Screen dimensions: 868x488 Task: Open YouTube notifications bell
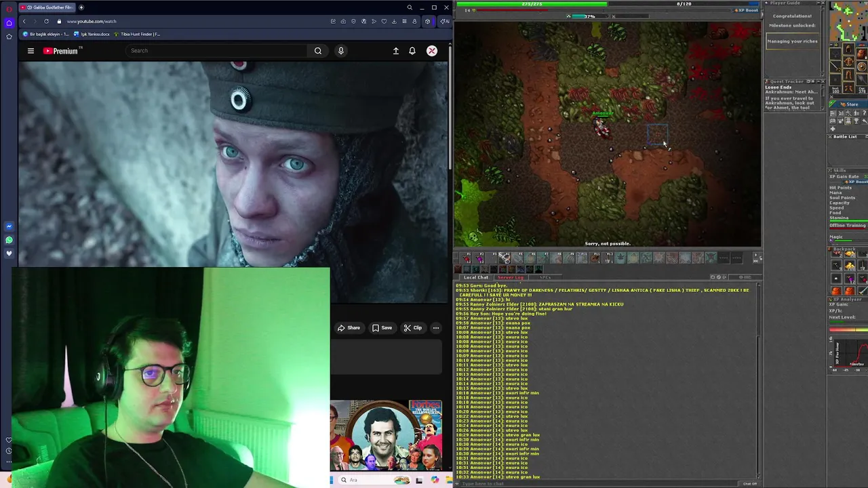click(412, 51)
